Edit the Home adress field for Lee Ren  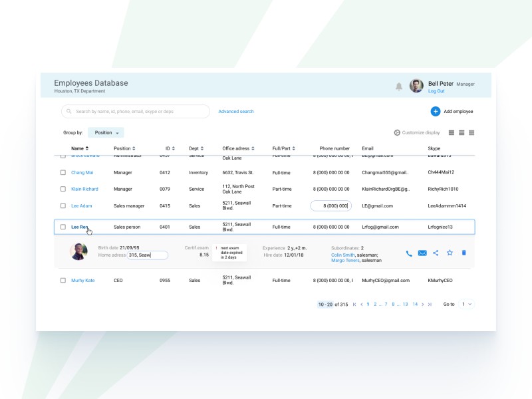147,255
